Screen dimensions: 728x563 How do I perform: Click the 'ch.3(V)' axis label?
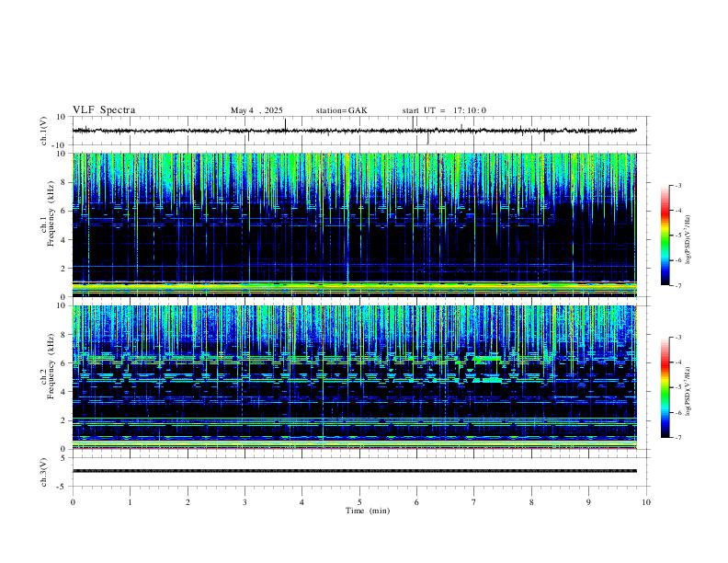[x=44, y=472]
